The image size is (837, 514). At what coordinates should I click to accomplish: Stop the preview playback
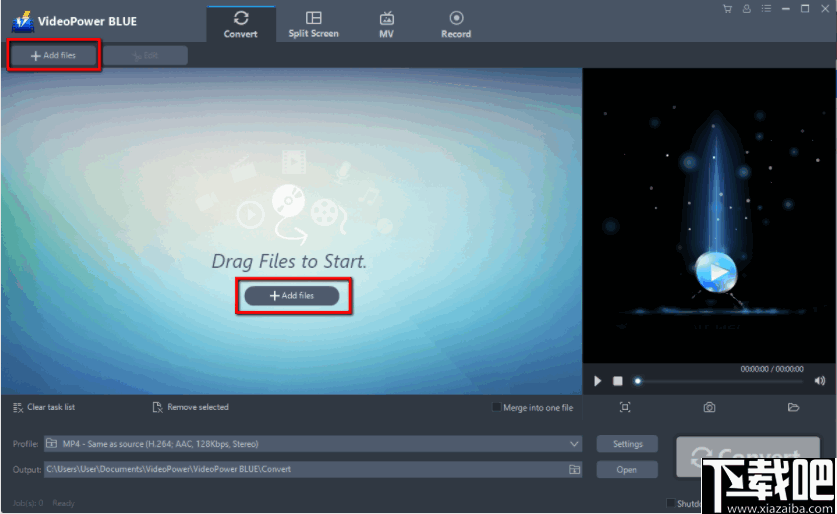coord(618,381)
